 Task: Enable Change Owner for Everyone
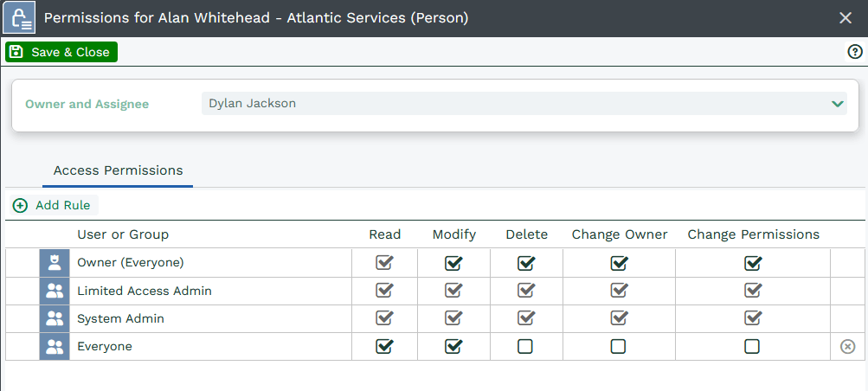coord(618,347)
